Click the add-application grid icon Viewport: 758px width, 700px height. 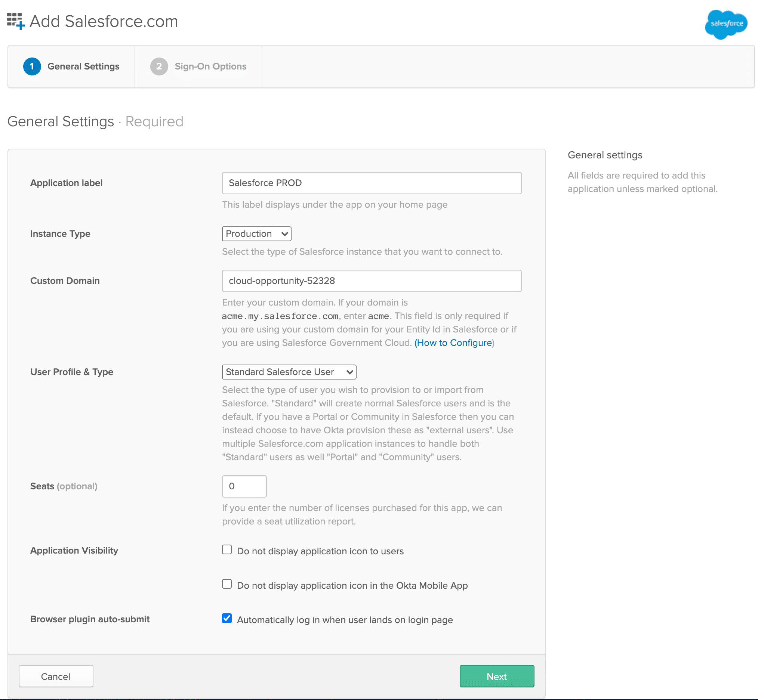tap(16, 21)
